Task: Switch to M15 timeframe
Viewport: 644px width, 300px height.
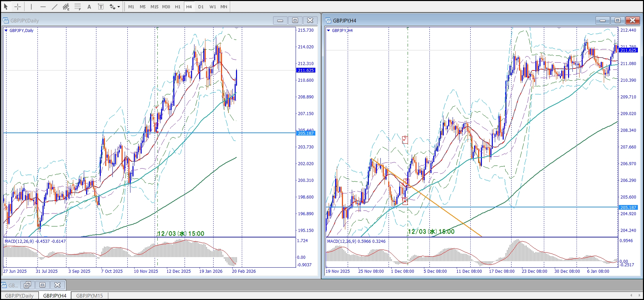Action: click(x=154, y=6)
